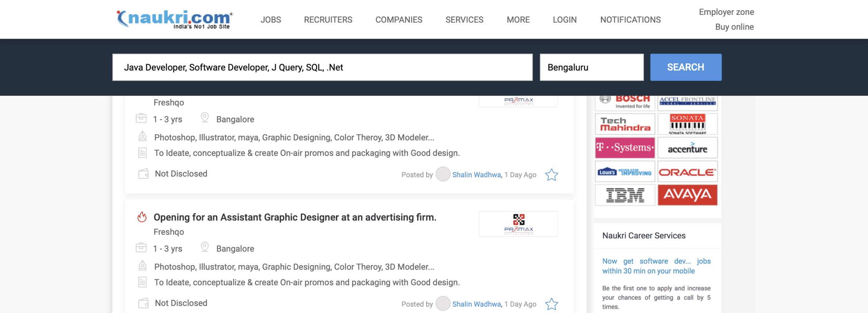
Task: Click the naukri.com logo
Action: (x=175, y=19)
